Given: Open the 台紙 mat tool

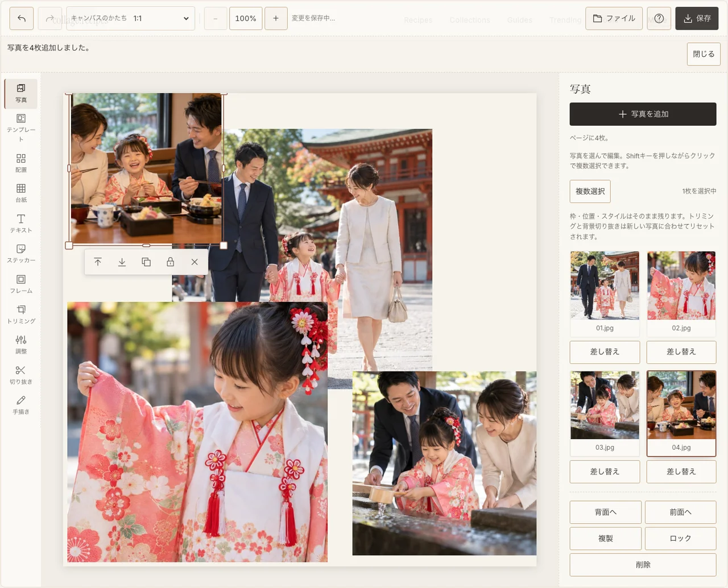Looking at the screenshot, I should [21, 193].
